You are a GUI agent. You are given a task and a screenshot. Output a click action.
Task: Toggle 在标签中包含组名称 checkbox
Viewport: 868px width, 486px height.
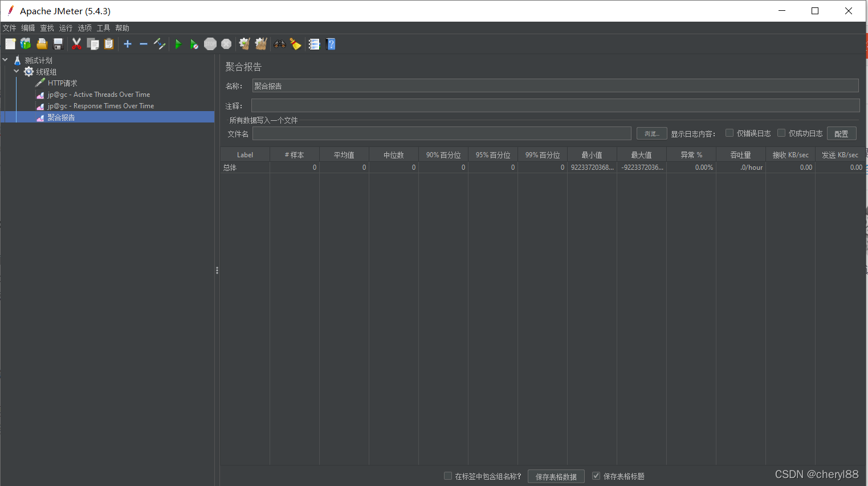coord(448,476)
